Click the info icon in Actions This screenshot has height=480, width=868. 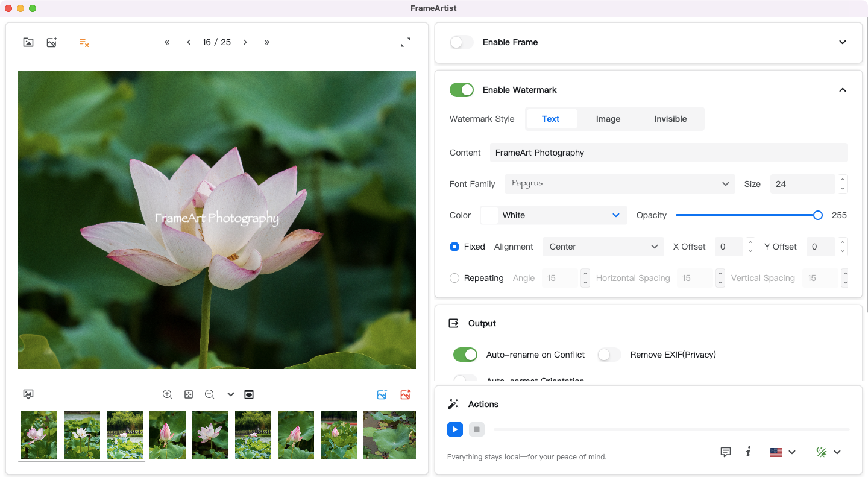click(748, 452)
